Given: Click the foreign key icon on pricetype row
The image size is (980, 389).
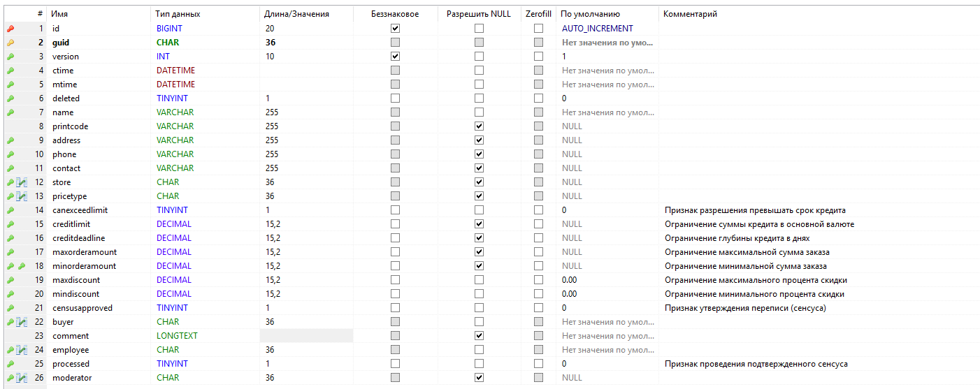Looking at the screenshot, I should 22,196.
